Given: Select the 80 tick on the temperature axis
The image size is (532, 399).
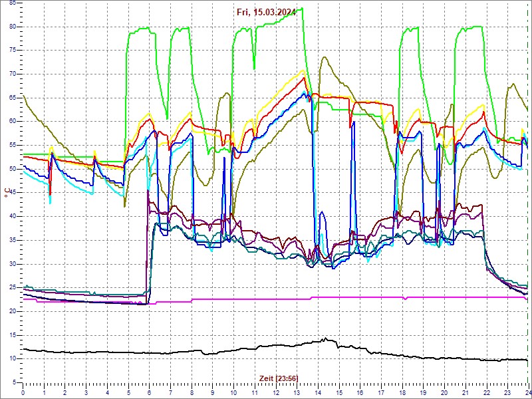Looking at the screenshot, I should click(x=13, y=27).
